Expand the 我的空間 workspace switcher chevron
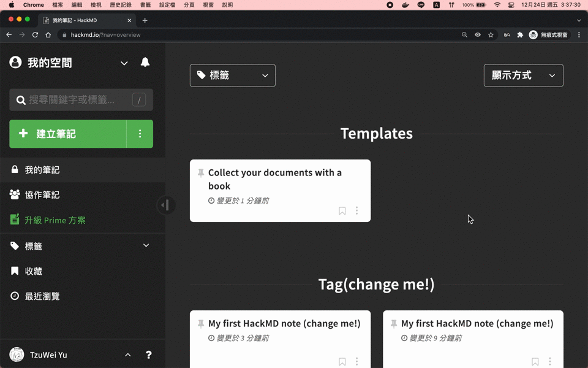 coord(124,63)
